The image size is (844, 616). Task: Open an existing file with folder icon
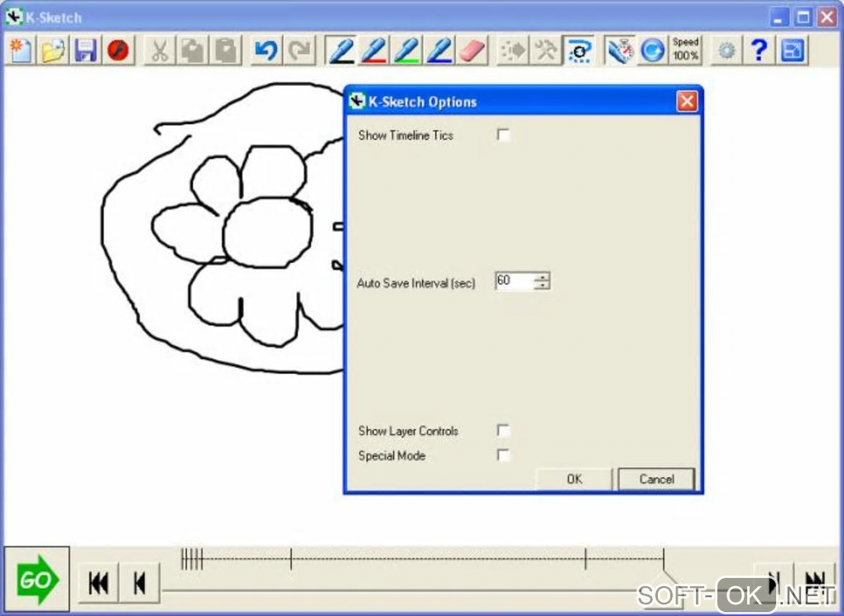[53, 50]
